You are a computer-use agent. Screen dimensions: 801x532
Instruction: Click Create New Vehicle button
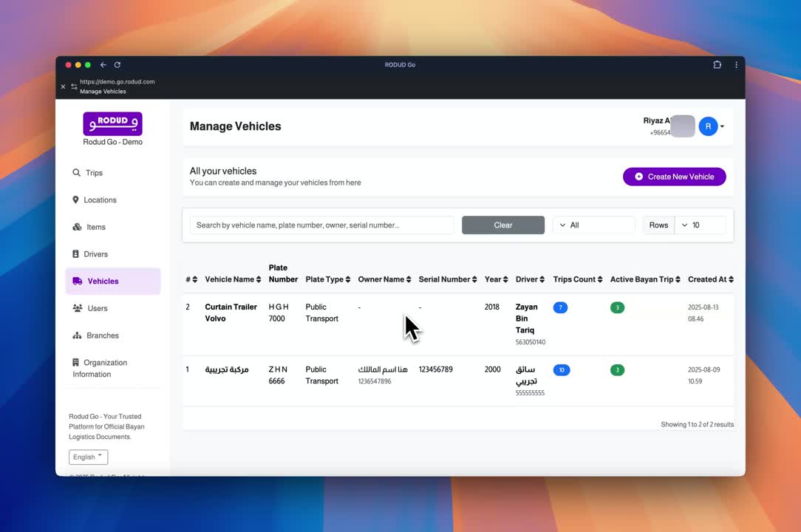pos(675,177)
